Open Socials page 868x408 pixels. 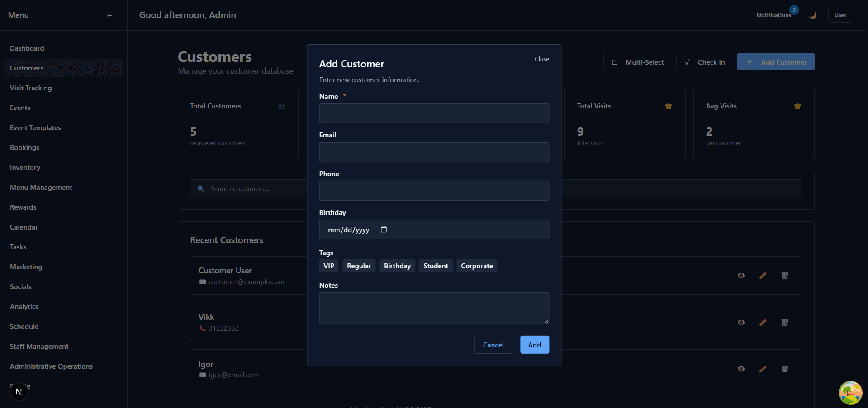click(63, 287)
